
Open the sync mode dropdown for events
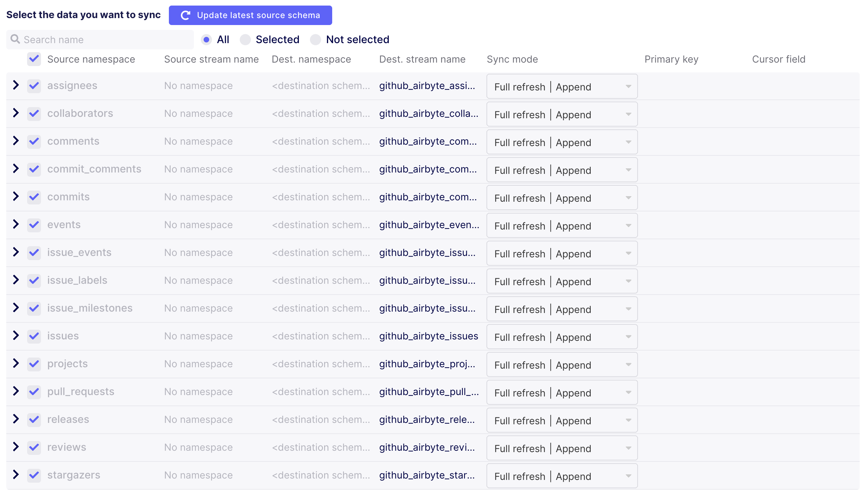[x=562, y=225]
